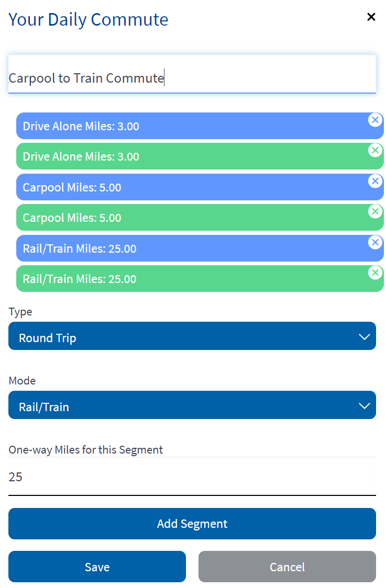The width and height of the screenshot is (386, 588).
Task: Save the commute
Action: coord(97,567)
